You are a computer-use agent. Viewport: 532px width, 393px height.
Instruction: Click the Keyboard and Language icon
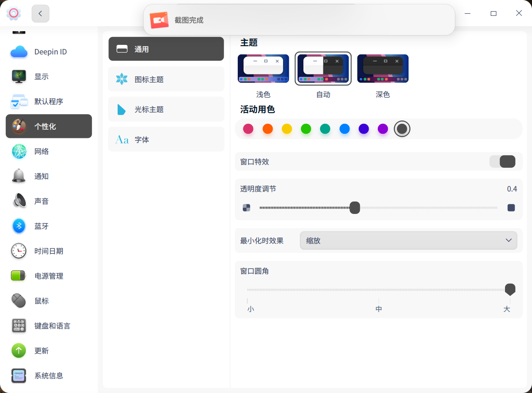(x=19, y=326)
